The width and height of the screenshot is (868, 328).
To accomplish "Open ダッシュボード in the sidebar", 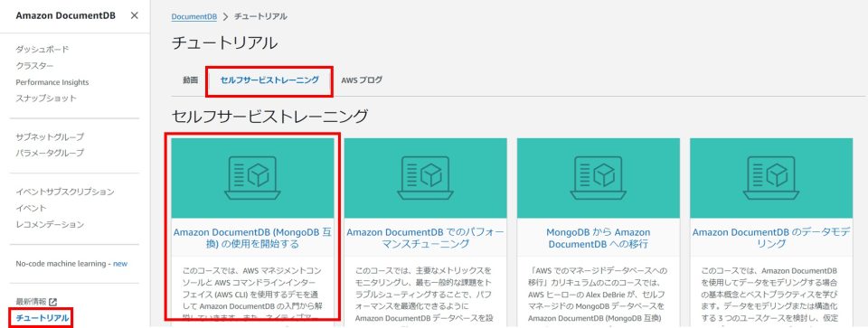I will pyautogui.click(x=42, y=49).
